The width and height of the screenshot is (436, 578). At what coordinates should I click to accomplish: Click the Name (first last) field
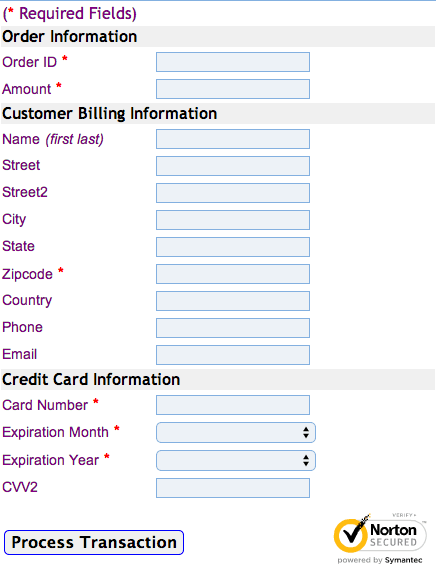(233, 139)
